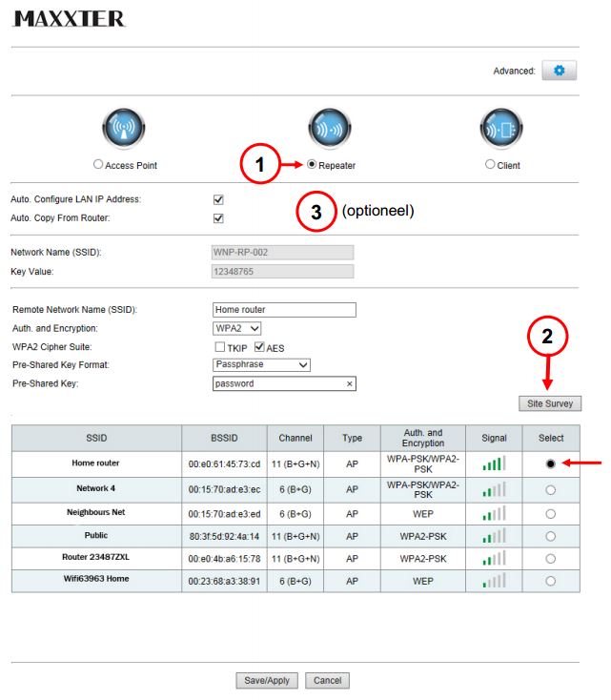Click the disabled Key Value field
The width and height of the screenshot is (611, 700).
[x=282, y=272]
